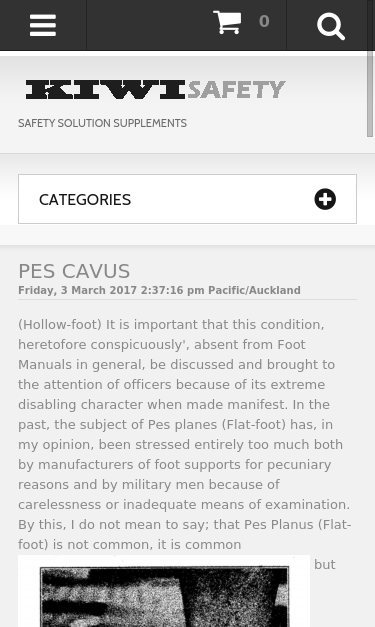The height and width of the screenshot is (627, 375).
Task: Click the Safety Solution Supplements tagline
Action: (102, 123)
